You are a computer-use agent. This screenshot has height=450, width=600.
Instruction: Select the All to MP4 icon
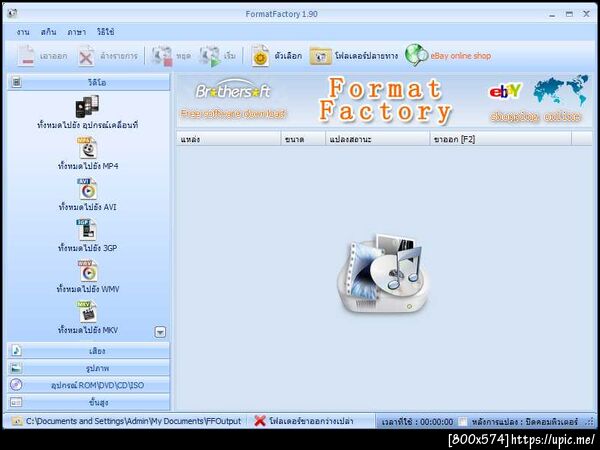click(88, 148)
